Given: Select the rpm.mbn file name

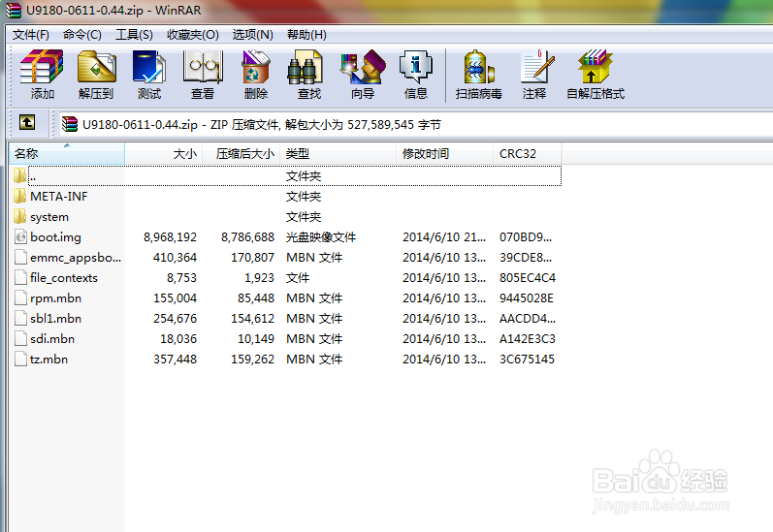Looking at the screenshot, I should click(x=55, y=298).
